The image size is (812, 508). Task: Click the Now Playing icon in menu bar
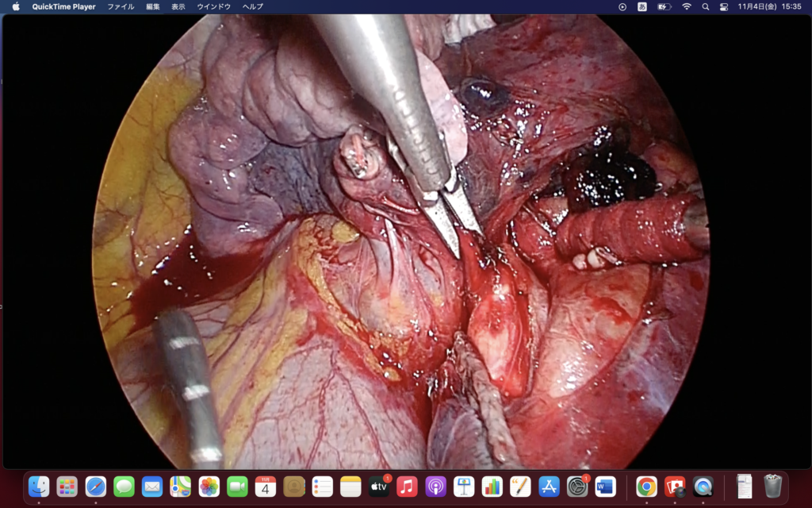[x=622, y=6]
